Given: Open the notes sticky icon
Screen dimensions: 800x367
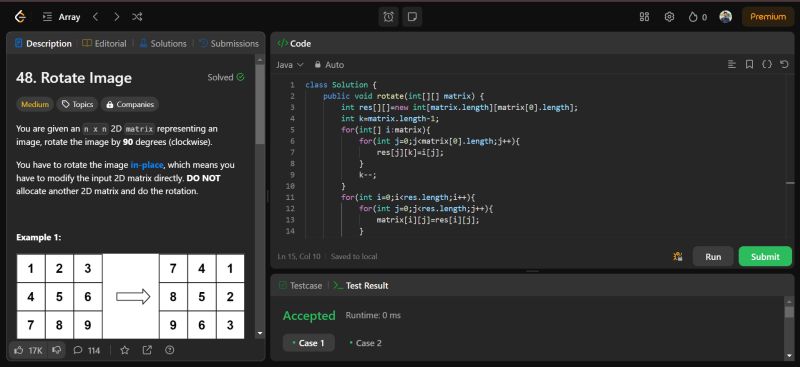Looking at the screenshot, I should point(412,17).
